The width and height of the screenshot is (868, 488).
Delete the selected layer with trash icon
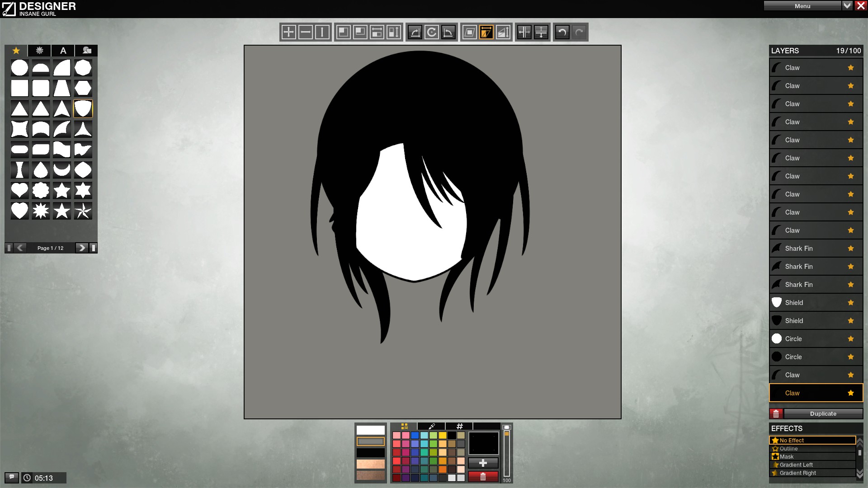pyautogui.click(x=776, y=413)
